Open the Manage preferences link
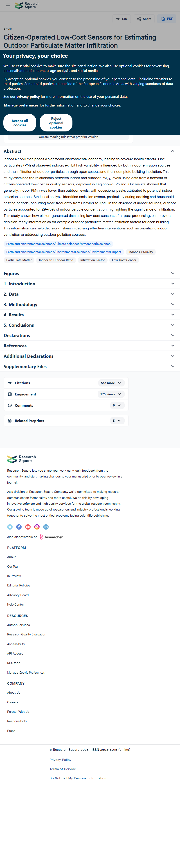The width and height of the screenshot is (180, 868). click(x=21, y=105)
